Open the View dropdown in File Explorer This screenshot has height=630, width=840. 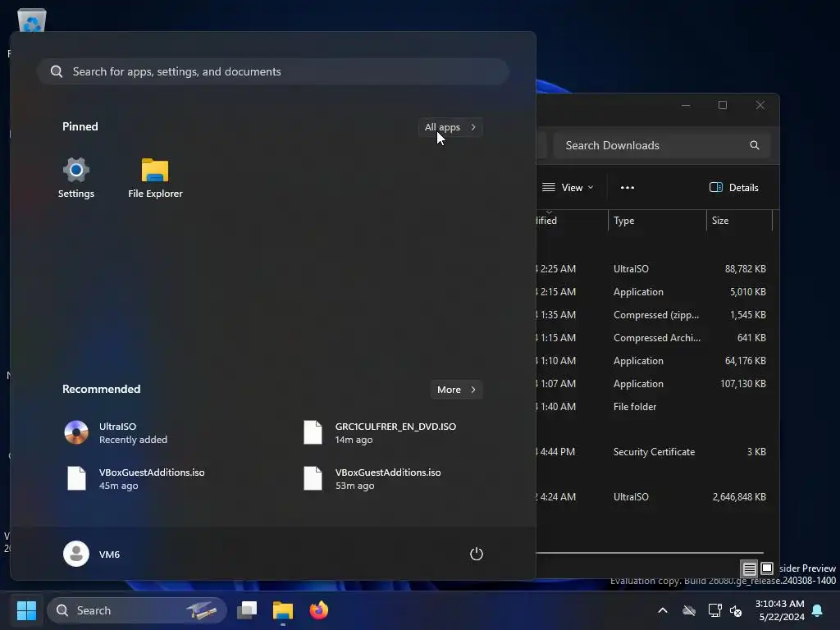(568, 188)
